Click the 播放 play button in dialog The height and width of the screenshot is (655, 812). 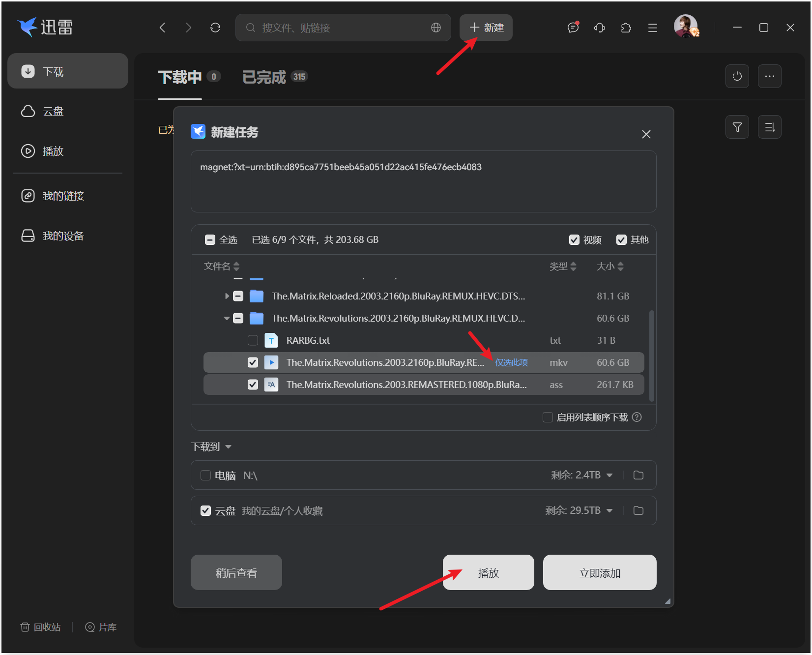(489, 572)
